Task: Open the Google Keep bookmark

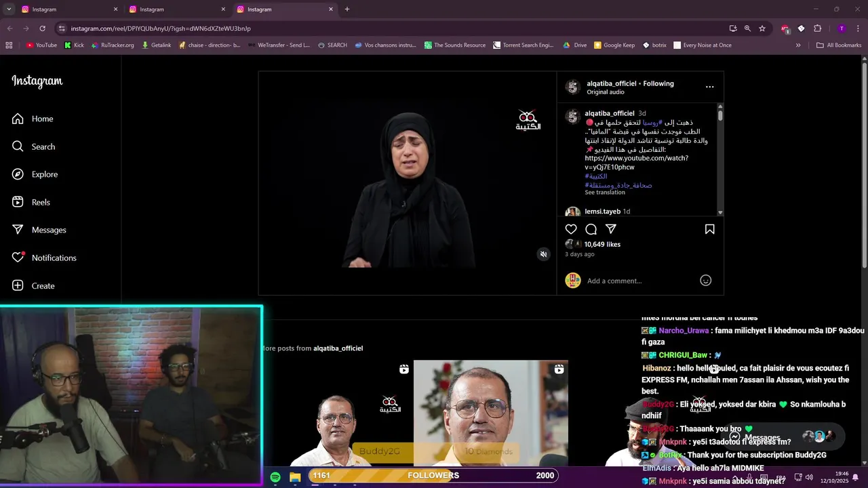Action: pos(614,45)
